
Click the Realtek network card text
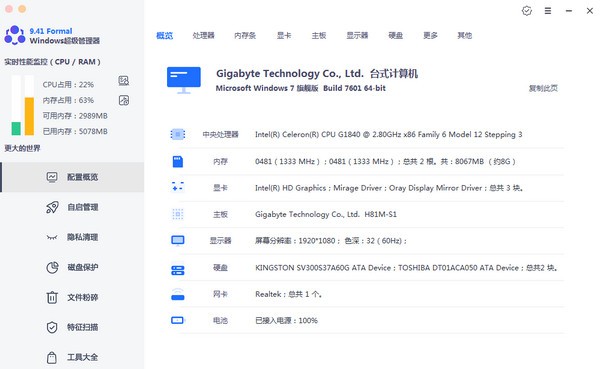point(289,294)
